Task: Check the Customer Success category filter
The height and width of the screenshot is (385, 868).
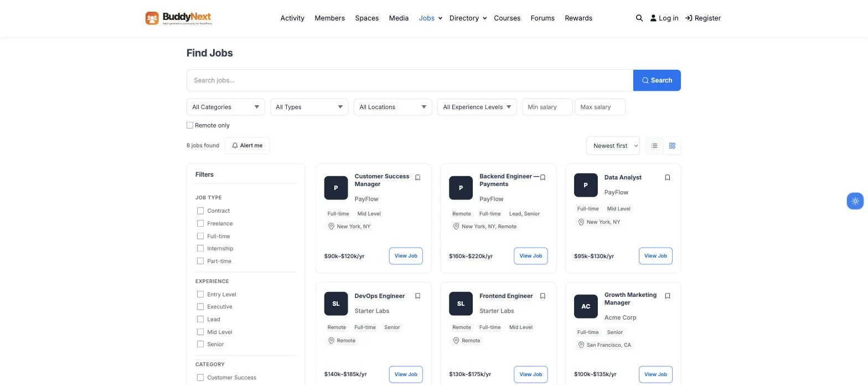Action: pyautogui.click(x=200, y=377)
